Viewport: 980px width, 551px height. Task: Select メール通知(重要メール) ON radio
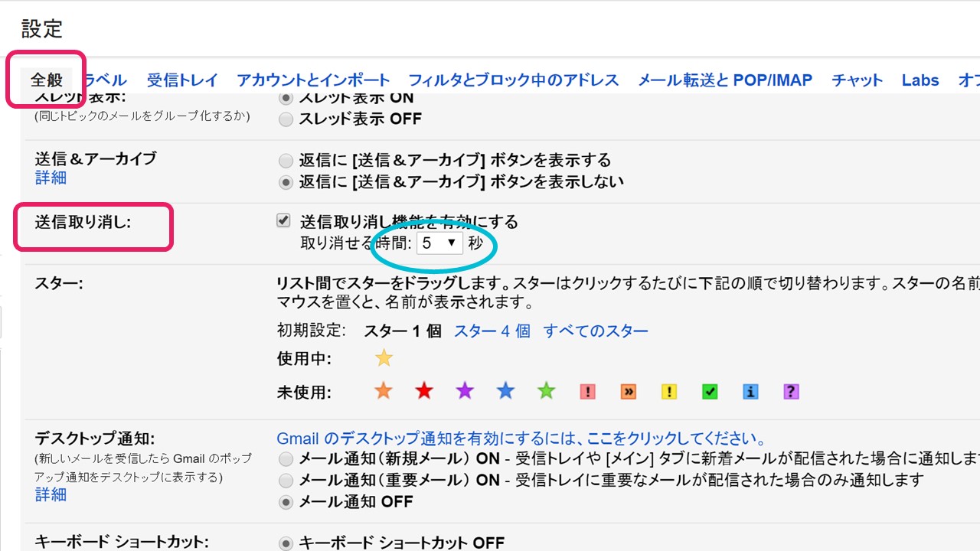tap(286, 481)
